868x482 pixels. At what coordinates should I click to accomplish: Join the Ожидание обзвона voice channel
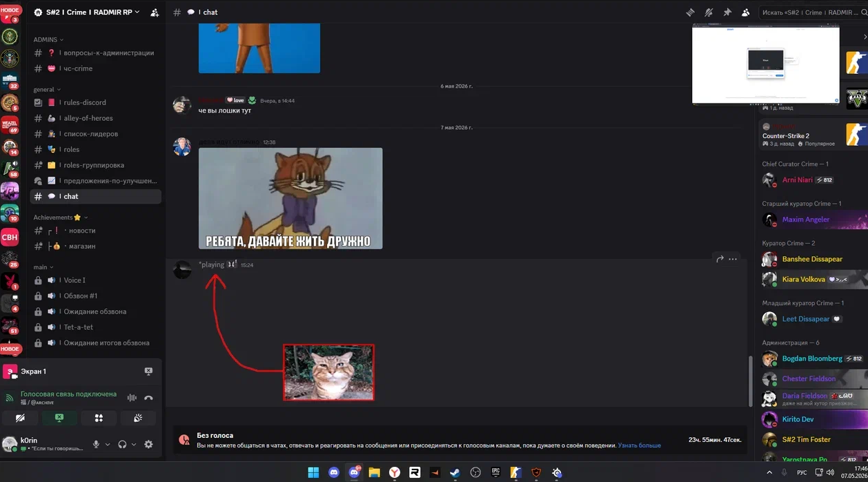click(x=96, y=311)
